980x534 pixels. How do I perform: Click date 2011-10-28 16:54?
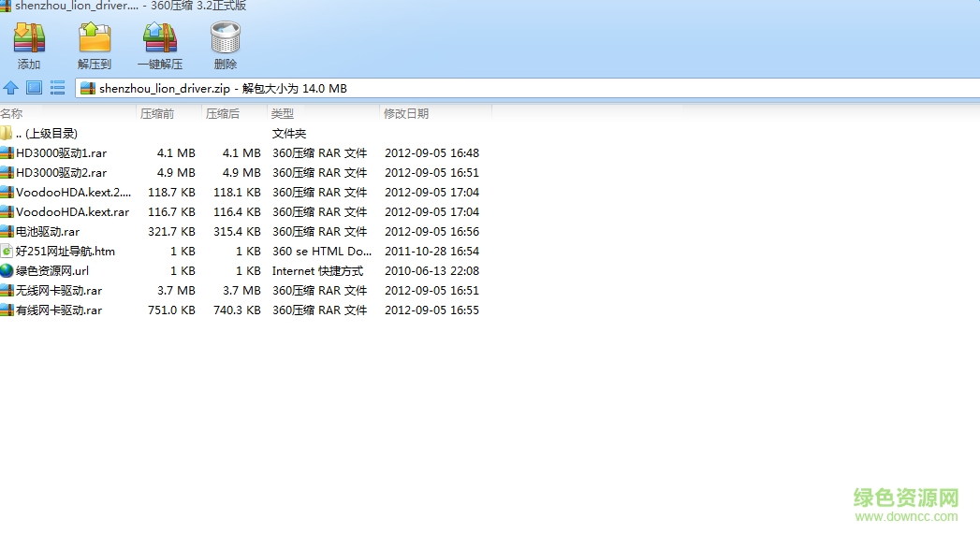pyautogui.click(x=431, y=251)
